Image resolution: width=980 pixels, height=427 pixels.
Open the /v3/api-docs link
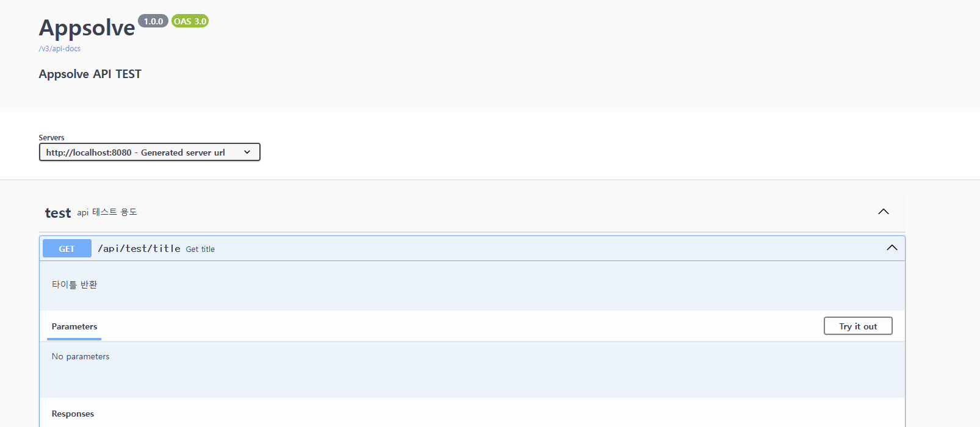coord(60,49)
